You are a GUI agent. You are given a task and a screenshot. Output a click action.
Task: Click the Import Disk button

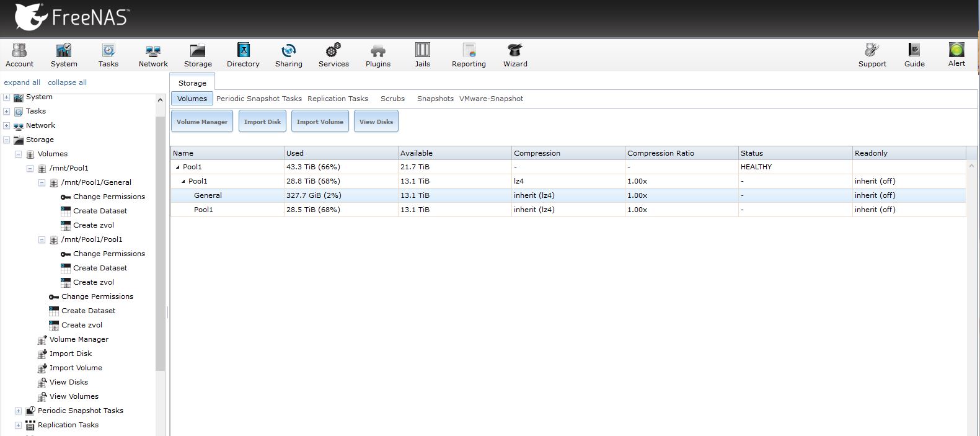(262, 122)
